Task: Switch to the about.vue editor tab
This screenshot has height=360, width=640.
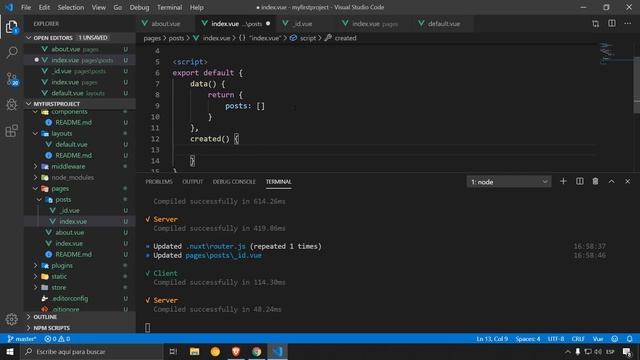Action: click(166, 24)
